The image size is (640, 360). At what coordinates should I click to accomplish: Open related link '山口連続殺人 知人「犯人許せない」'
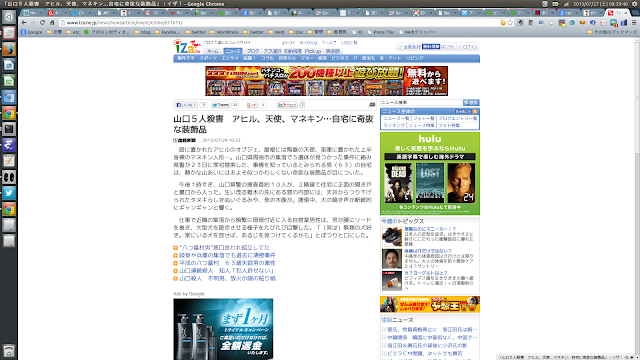click(227, 271)
